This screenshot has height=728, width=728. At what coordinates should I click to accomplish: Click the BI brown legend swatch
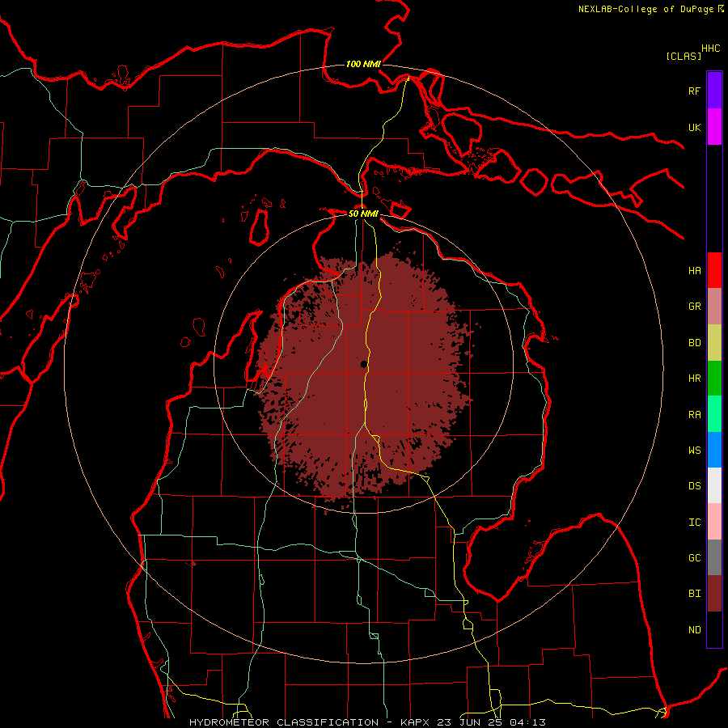coord(714,594)
